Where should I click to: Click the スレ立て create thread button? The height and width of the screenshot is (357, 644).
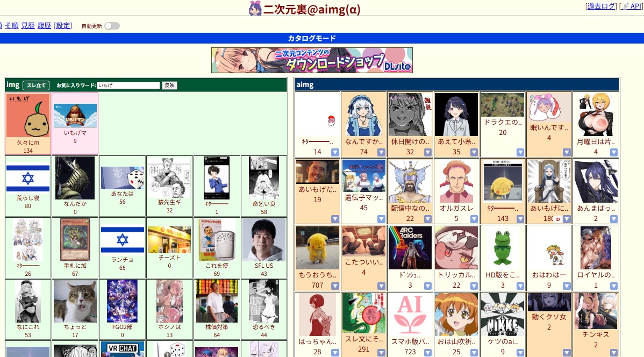[x=36, y=85]
